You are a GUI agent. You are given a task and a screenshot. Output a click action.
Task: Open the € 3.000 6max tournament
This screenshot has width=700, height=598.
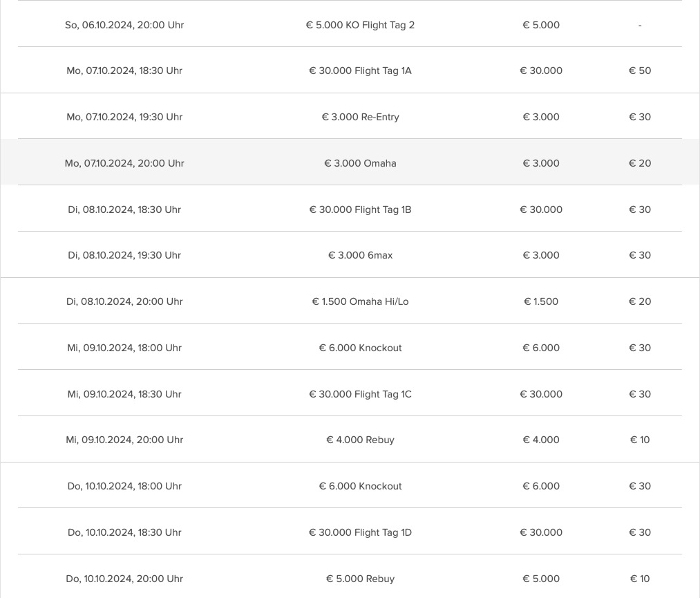pyautogui.click(x=360, y=255)
